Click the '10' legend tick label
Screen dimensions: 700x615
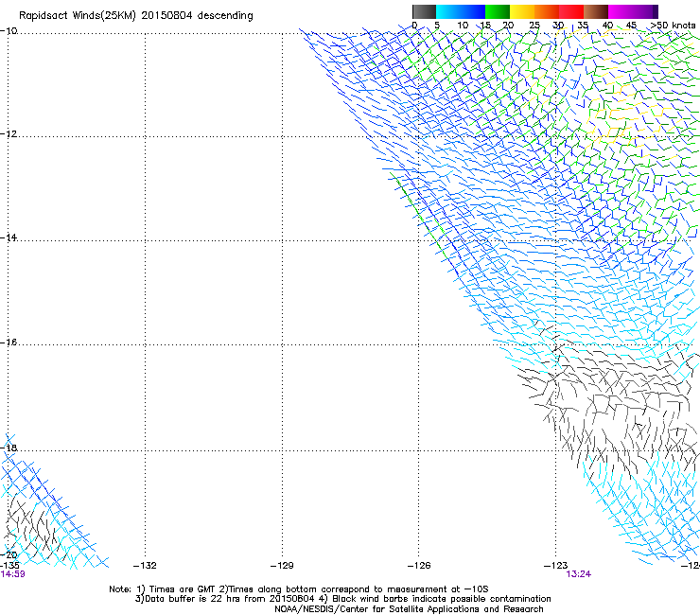pos(463,26)
